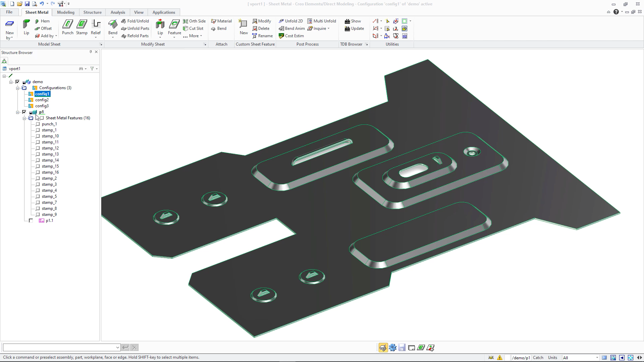644x362 pixels.
Task: Open the command line input dropdown arrow
Action: pyautogui.click(x=117, y=348)
